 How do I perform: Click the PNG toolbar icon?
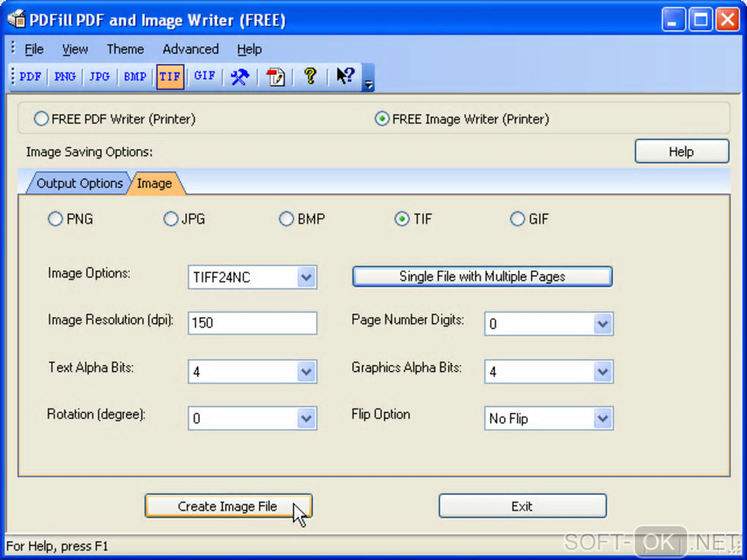pyautogui.click(x=64, y=77)
